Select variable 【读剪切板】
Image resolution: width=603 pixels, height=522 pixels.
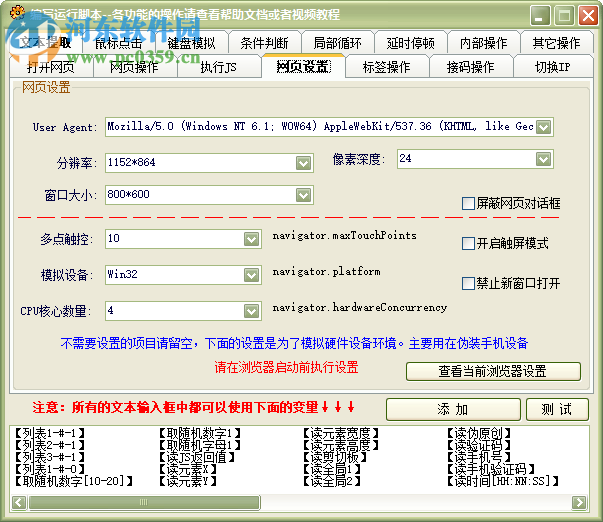335,457
